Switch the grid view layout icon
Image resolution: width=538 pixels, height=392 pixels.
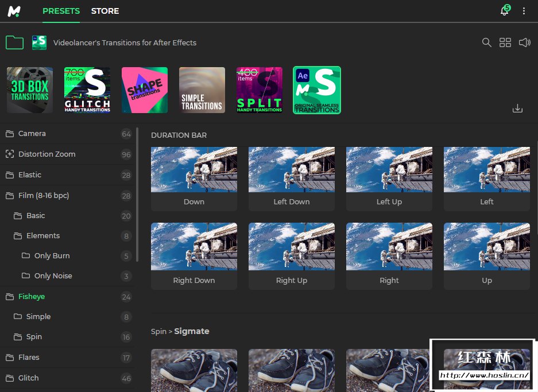(505, 42)
